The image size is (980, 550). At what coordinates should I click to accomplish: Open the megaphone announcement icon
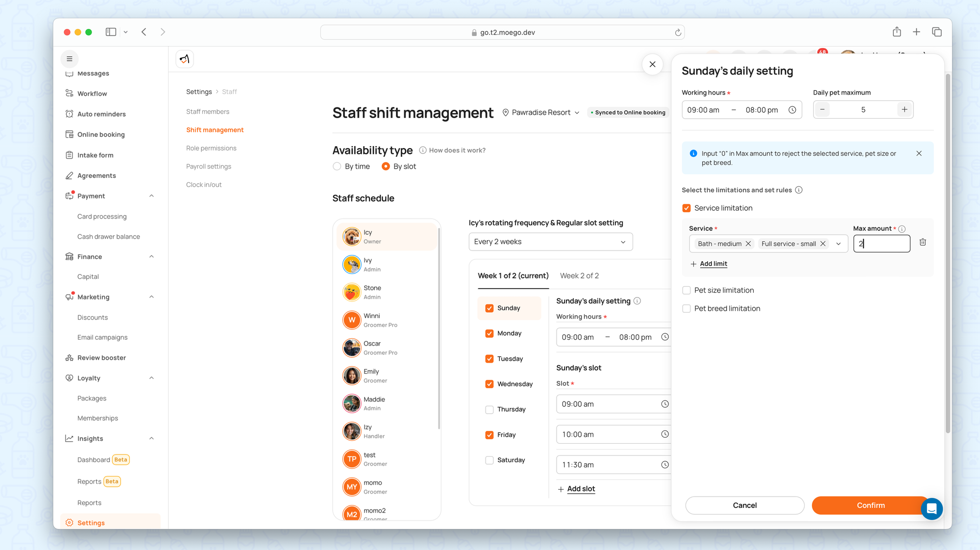[185, 59]
